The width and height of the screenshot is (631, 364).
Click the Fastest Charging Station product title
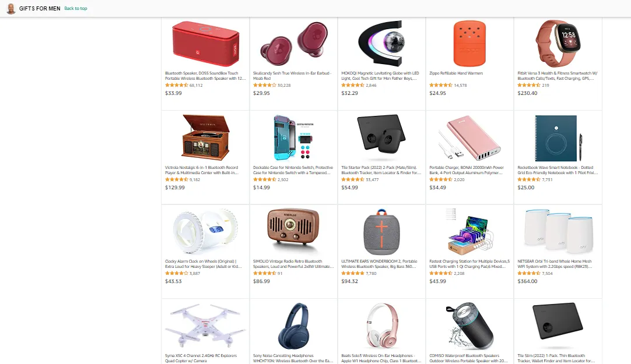[469, 264]
